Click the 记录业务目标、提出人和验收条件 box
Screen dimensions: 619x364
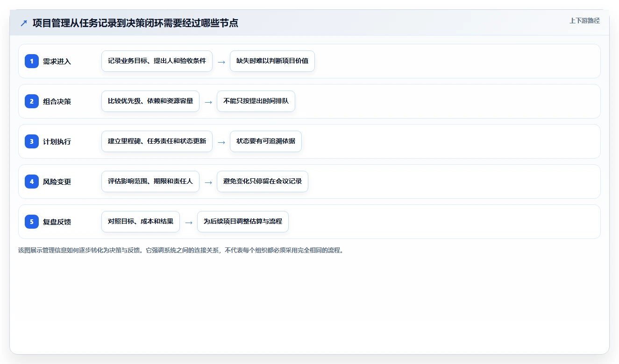click(x=157, y=61)
